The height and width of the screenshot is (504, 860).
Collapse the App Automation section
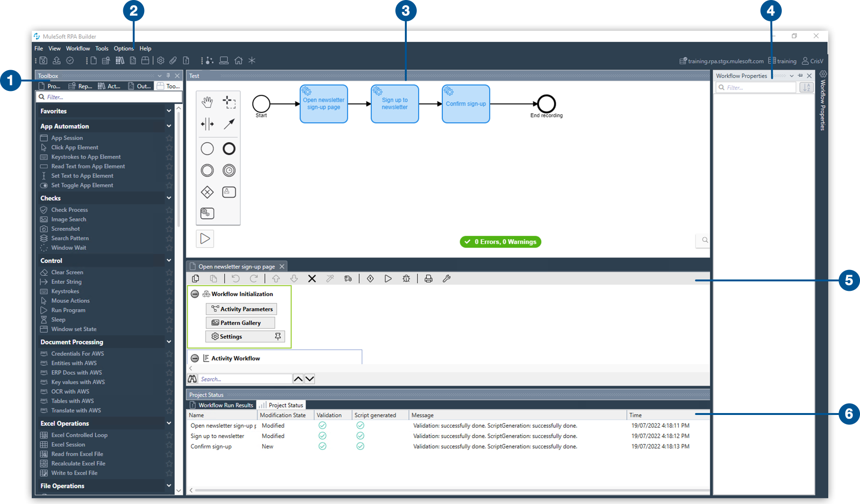point(169,126)
